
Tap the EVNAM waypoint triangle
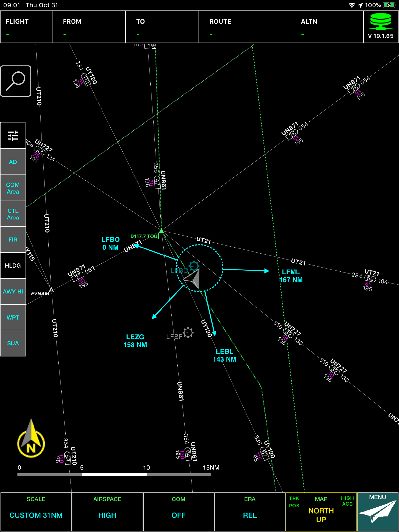pos(51,290)
